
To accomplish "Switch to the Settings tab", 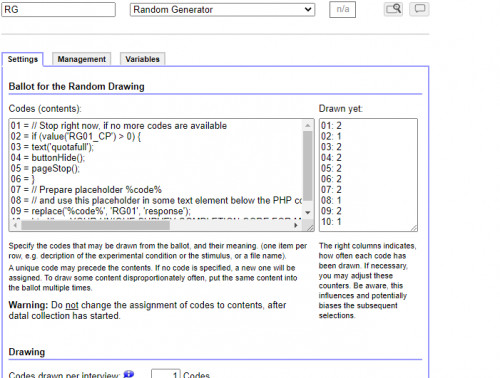I will pos(23,59).
